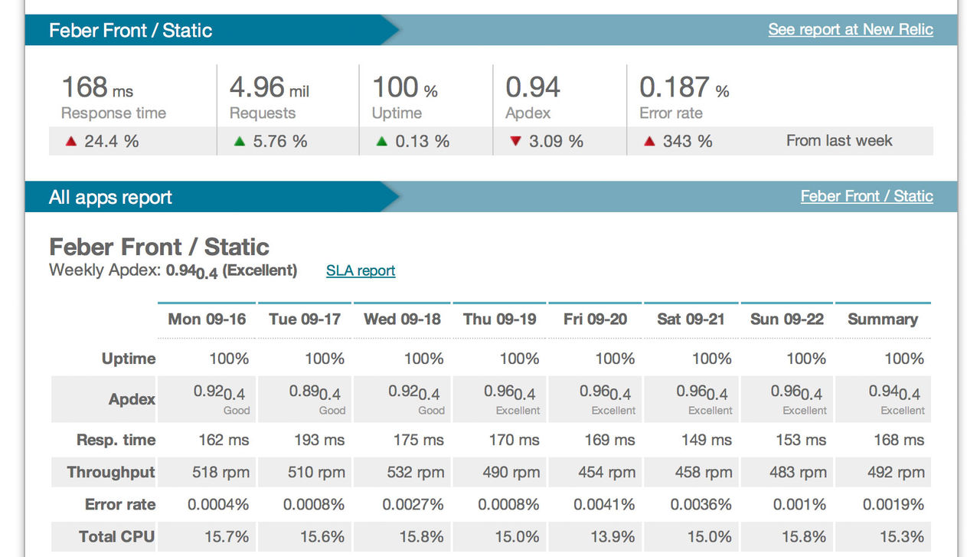
Task: Click the red down arrow beside 3.09 %
Action: point(515,141)
